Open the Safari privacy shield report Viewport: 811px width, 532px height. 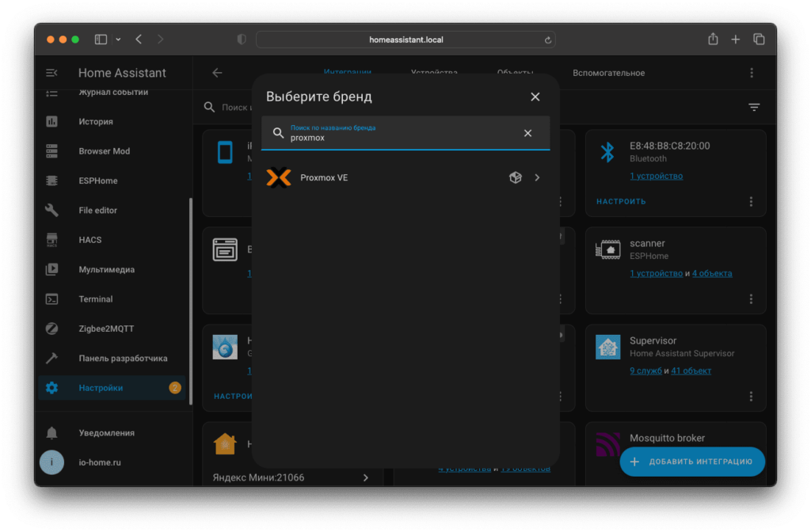tap(242, 40)
